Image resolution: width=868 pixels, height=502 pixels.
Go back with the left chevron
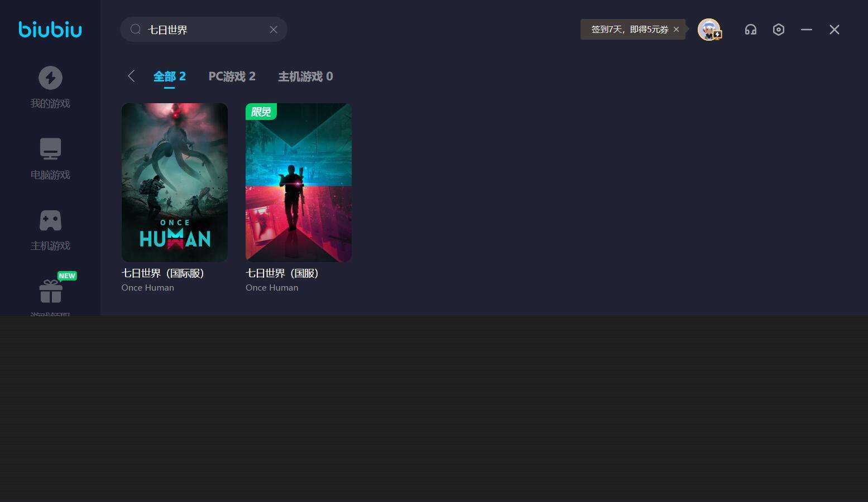[131, 76]
